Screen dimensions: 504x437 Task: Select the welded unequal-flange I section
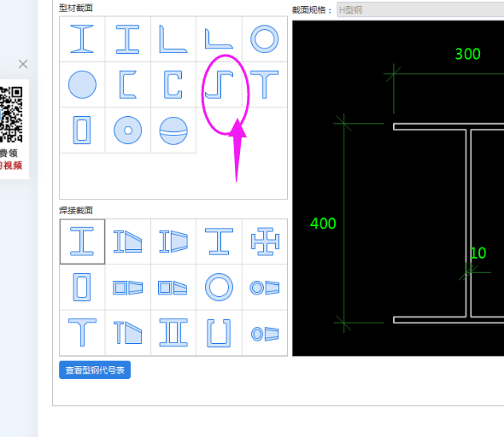pyautogui.click(x=219, y=242)
